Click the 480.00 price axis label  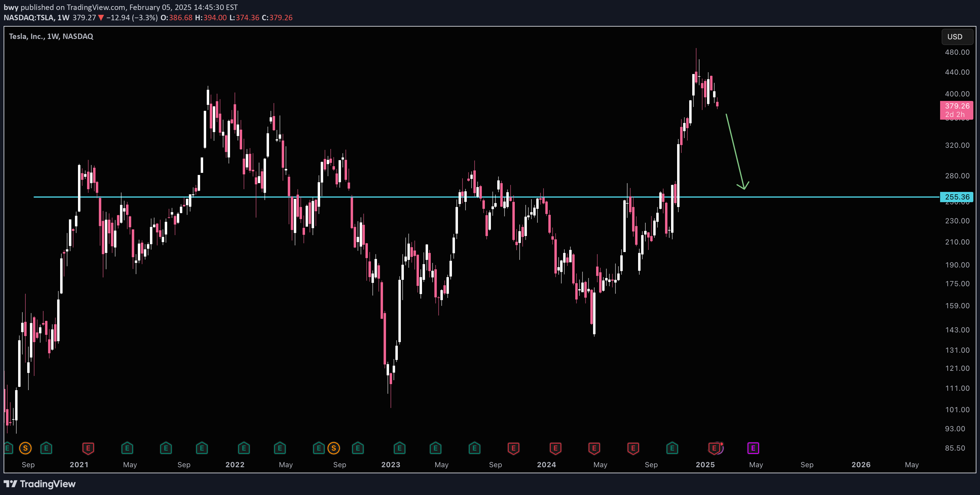957,52
